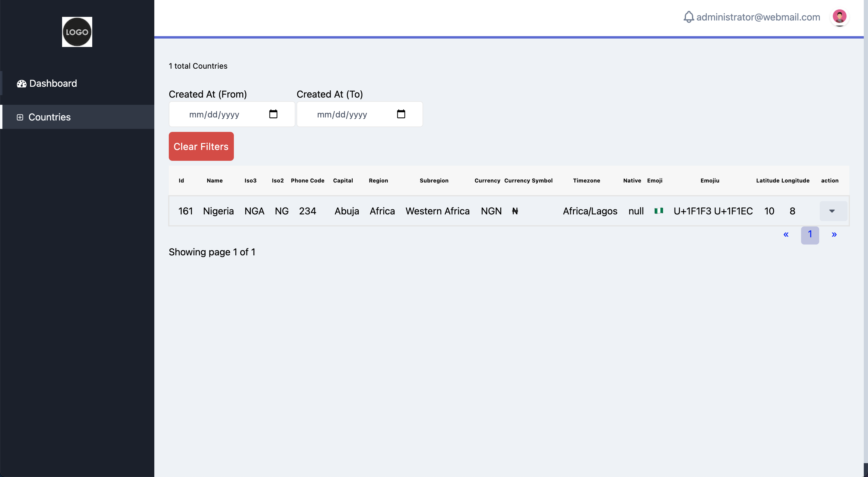
Task: Click administrator@webmail.com account link
Action: tap(758, 17)
